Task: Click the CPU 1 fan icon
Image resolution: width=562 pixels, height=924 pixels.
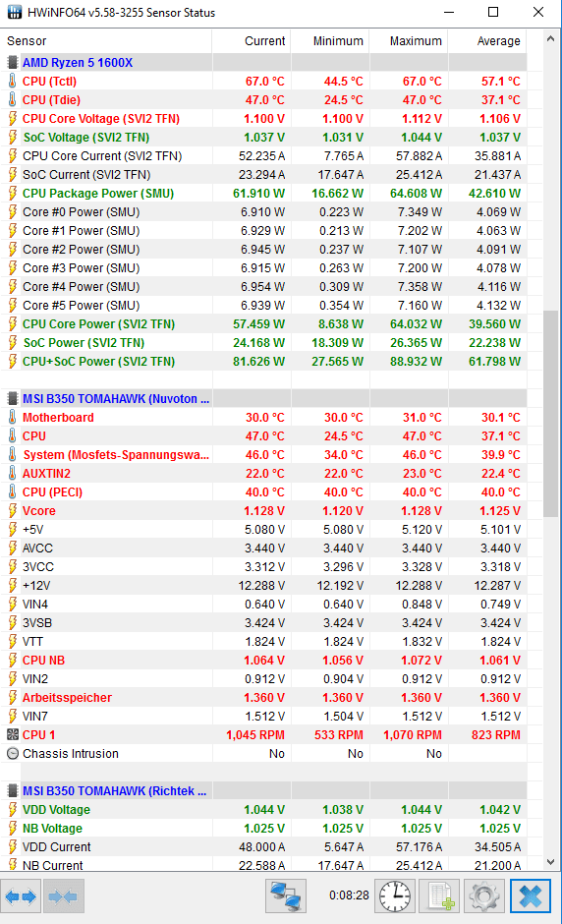Action: point(13,735)
